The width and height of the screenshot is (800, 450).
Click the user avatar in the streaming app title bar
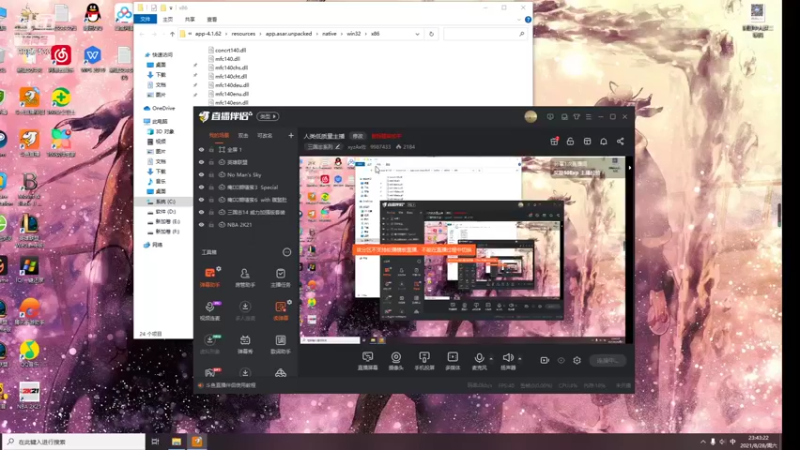(531, 117)
